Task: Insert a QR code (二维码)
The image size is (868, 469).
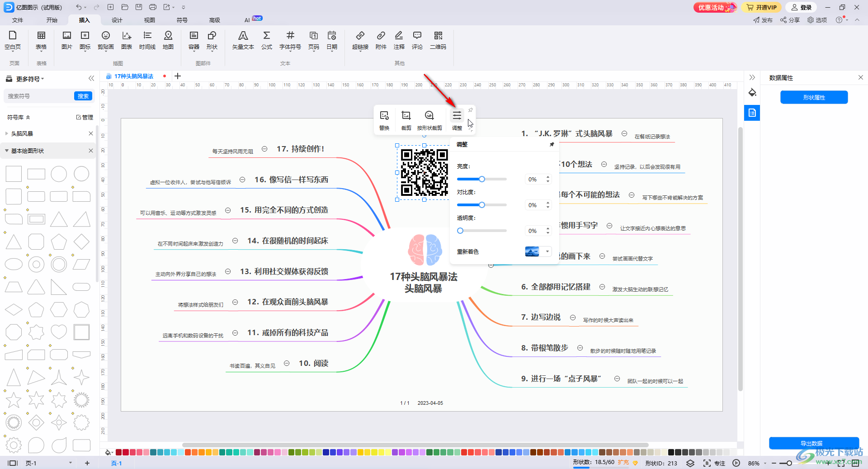Action: tap(438, 41)
